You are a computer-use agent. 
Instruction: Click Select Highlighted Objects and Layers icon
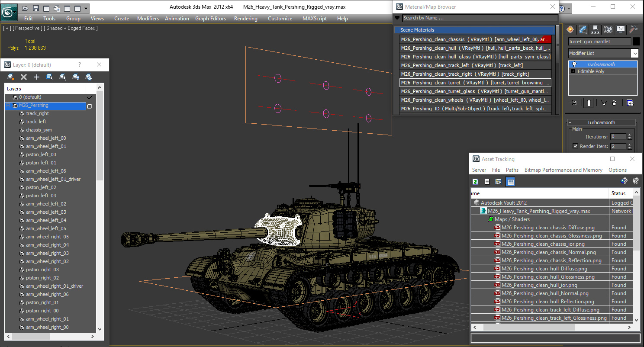[x=50, y=77]
